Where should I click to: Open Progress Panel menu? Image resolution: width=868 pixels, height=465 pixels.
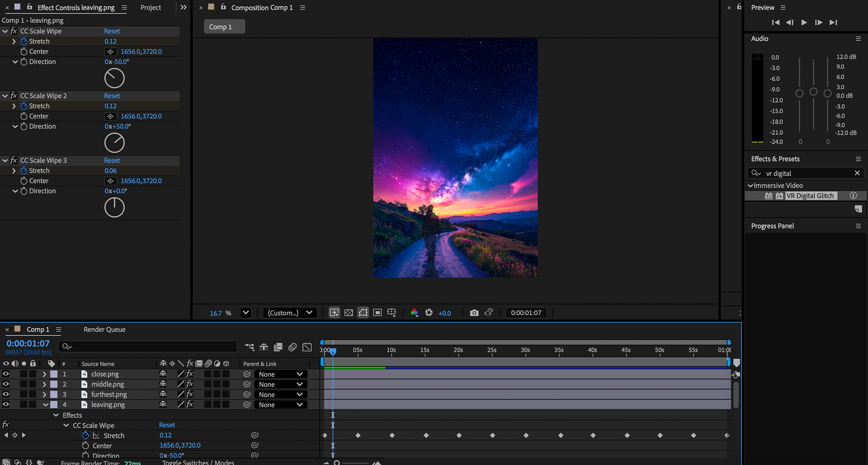(858, 226)
